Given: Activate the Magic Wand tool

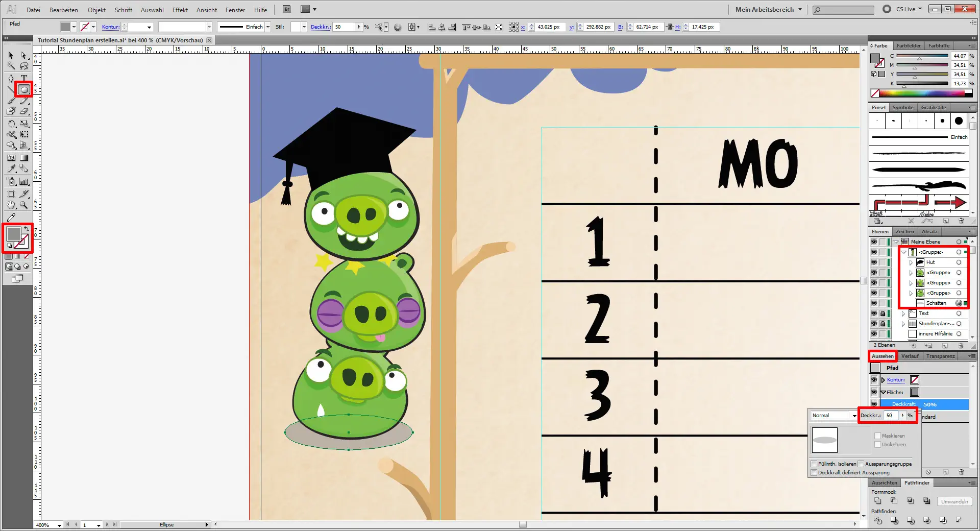Looking at the screenshot, I should 11,66.
